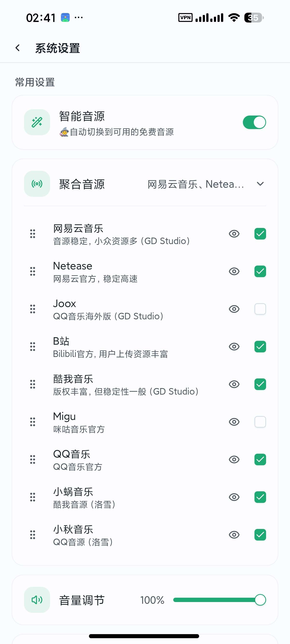The height and width of the screenshot is (644, 290).
Task: Grab the drag handle for Joox
Action: (33, 309)
